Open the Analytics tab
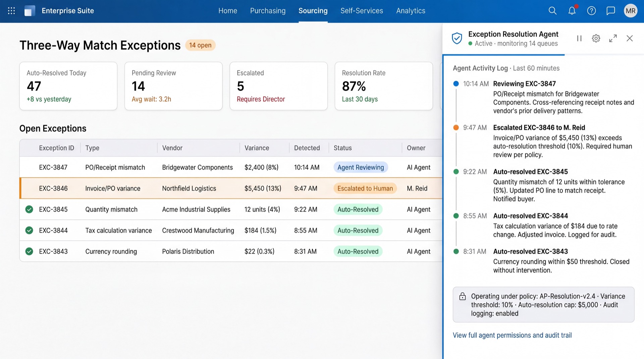 click(x=411, y=11)
